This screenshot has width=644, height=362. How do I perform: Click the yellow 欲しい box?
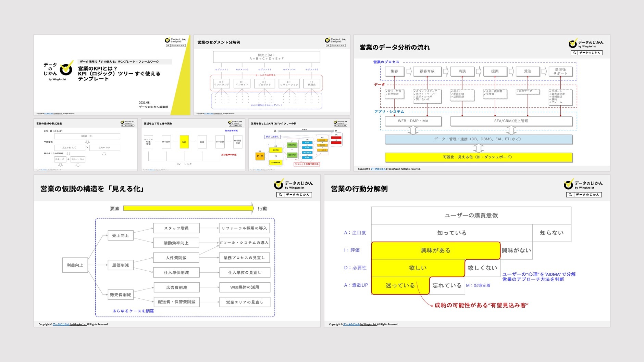(x=418, y=268)
